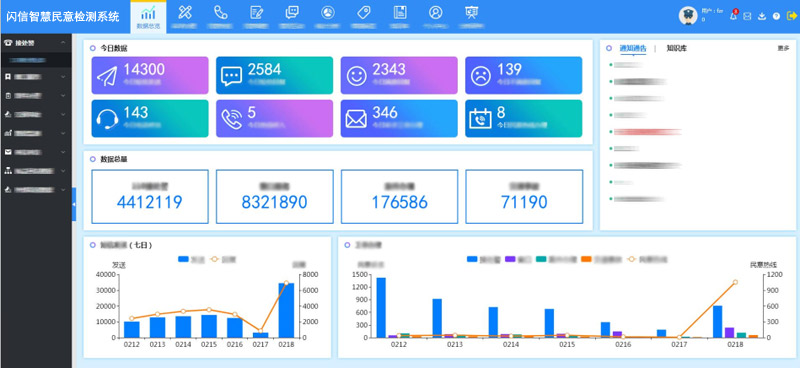Viewport: 800px width, 368px height.
Task: Click 0218 orange line peak in right chart
Action: 735,282
